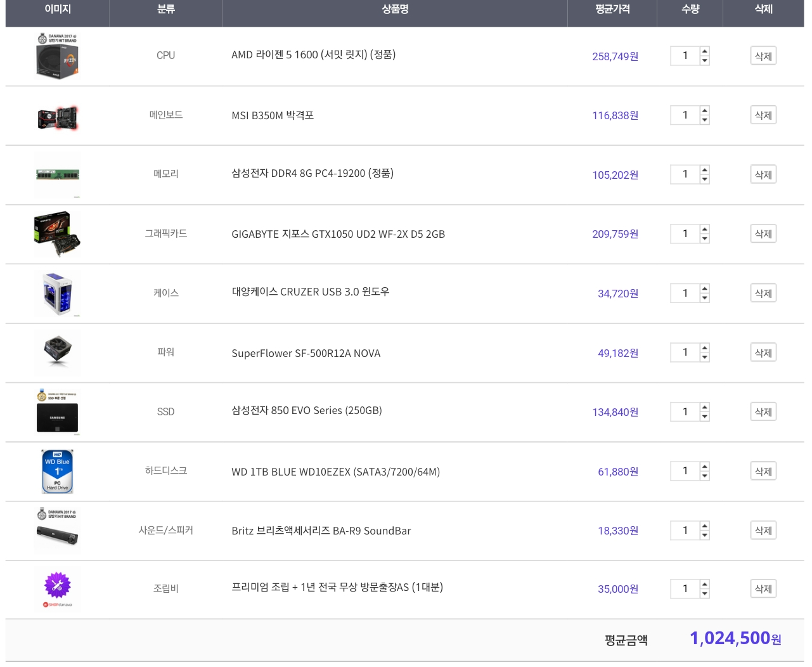Decrease quantity of AMD Ryzen 5 1600
The width and height of the screenshot is (812, 667).
click(704, 61)
